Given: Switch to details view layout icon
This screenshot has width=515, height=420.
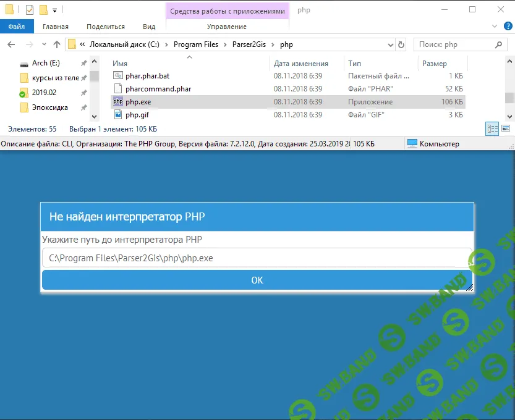Looking at the screenshot, I should (x=493, y=128).
